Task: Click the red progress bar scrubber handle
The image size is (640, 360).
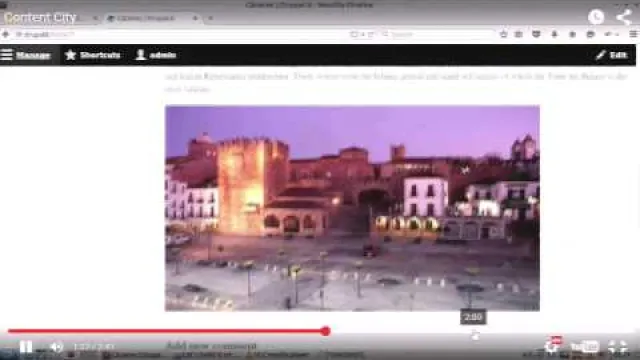Action: [325, 331]
